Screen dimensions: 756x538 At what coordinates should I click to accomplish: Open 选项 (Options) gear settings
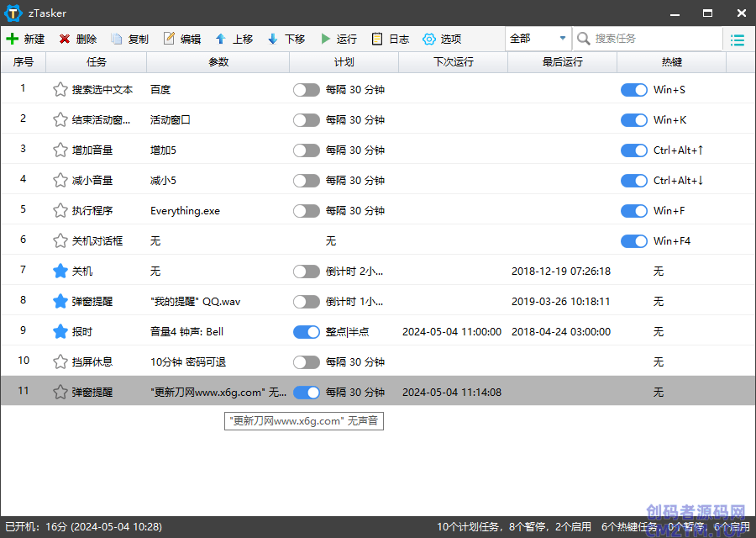(429, 40)
